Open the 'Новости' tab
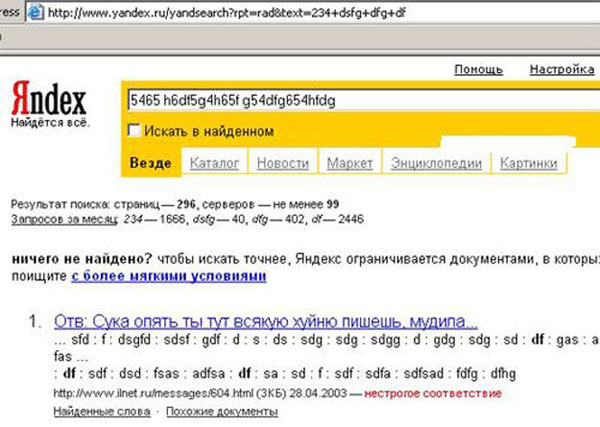The width and height of the screenshot is (600, 427). pyautogui.click(x=282, y=163)
